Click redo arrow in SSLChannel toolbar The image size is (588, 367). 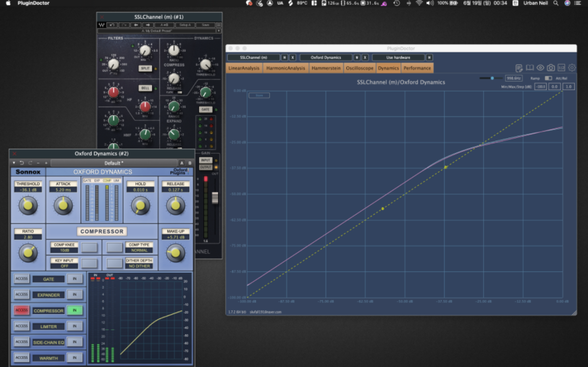124,25
